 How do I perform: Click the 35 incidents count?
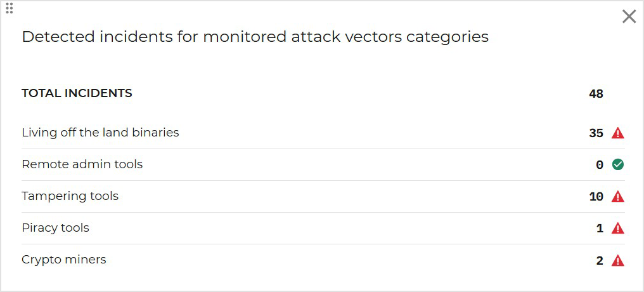coord(596,133)
